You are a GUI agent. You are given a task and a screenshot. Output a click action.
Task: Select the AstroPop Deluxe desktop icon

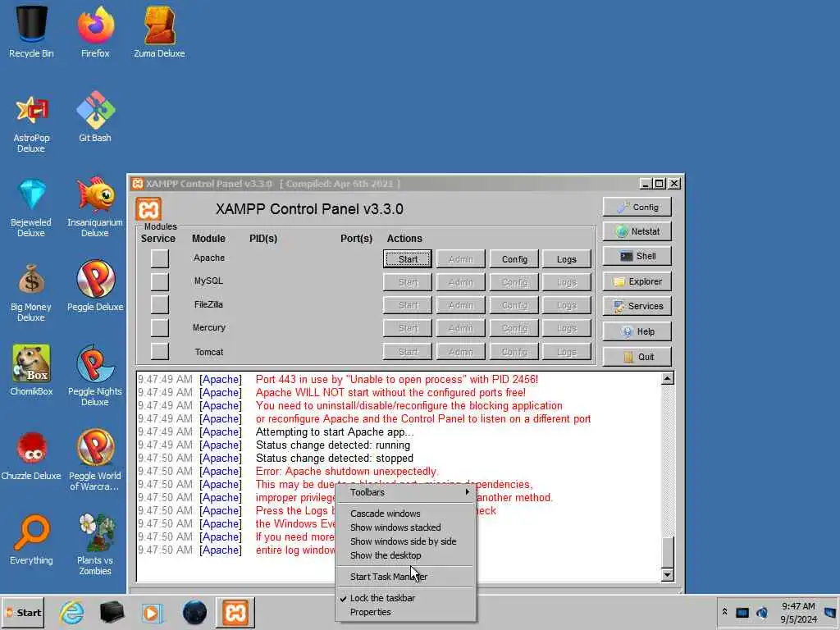point(31,123)
